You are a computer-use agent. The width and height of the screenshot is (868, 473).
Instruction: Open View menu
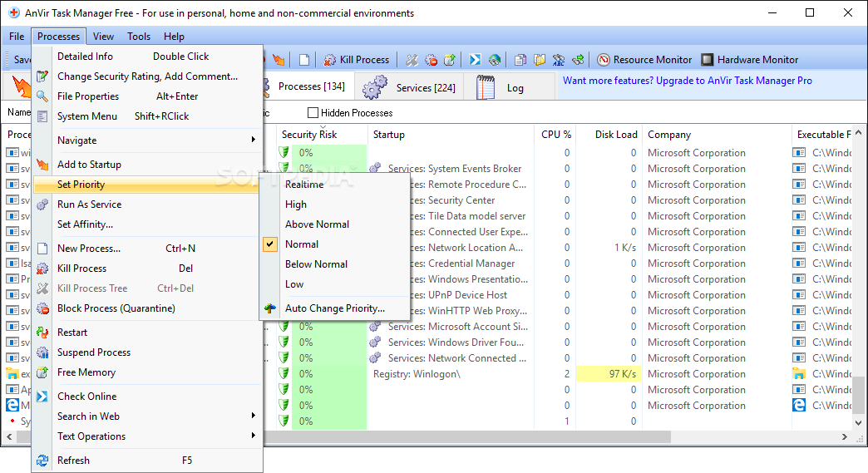pyautogui.click(x=104, y=37)
